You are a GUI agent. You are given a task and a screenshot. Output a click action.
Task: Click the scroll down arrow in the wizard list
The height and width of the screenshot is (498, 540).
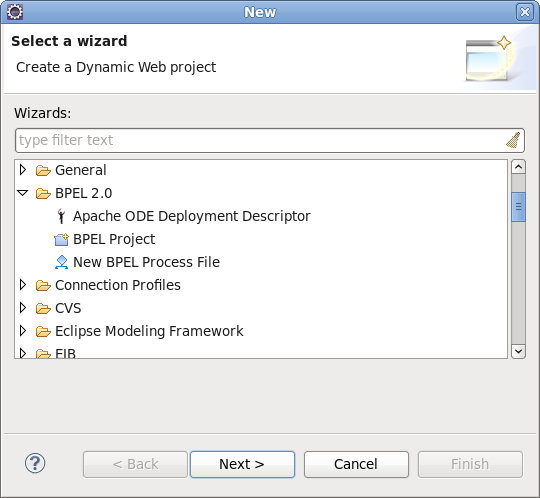(x=518, y=352)
